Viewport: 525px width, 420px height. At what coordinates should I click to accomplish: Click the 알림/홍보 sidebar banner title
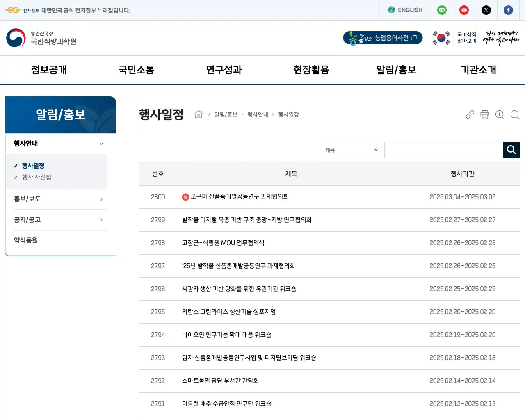click(x=61, y=114)
